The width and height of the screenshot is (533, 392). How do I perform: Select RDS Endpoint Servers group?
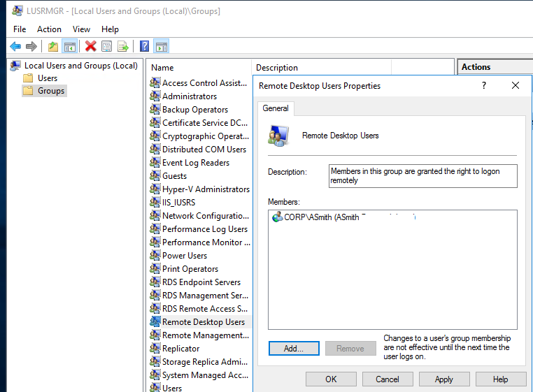pos(201,282)
